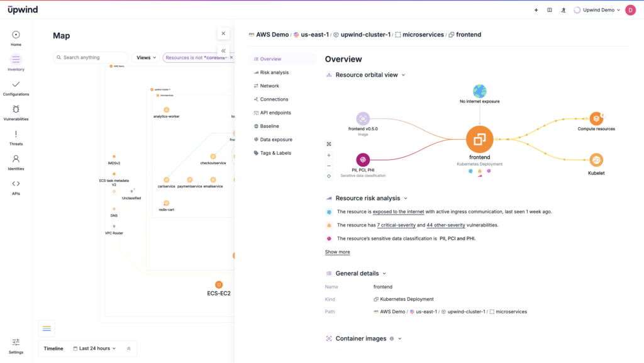Click the Show more link
The image size is (644, 363).
(337, 252)
